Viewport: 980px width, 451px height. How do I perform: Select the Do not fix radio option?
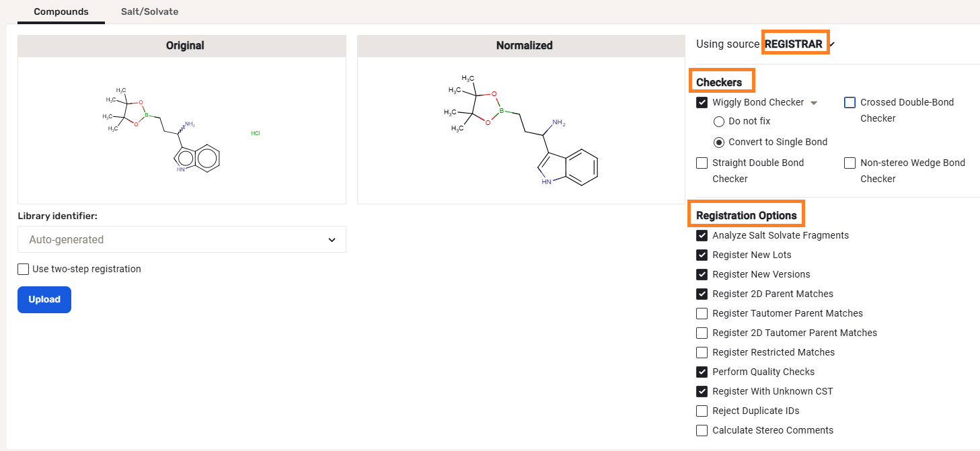pos(718,122)
